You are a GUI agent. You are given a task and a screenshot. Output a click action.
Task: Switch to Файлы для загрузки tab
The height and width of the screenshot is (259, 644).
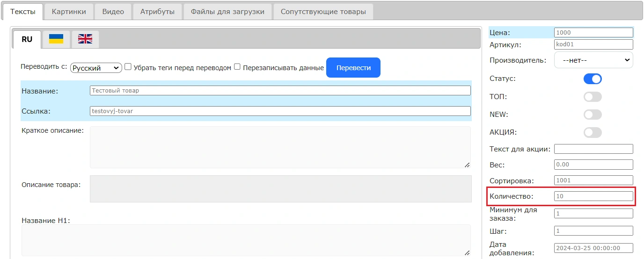point(227,12)
